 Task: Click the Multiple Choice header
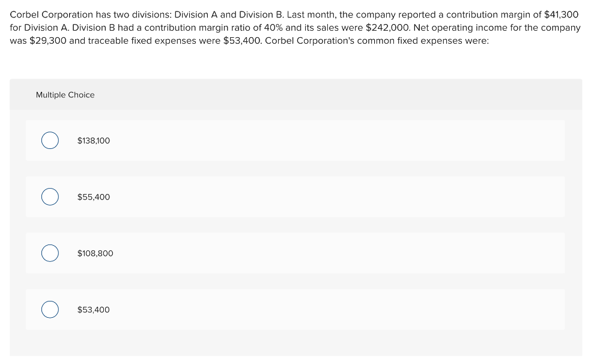pos(65,94)
